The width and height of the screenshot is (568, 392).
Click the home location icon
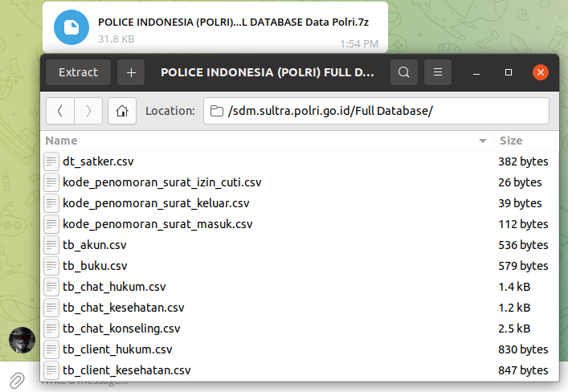point(122,111)
